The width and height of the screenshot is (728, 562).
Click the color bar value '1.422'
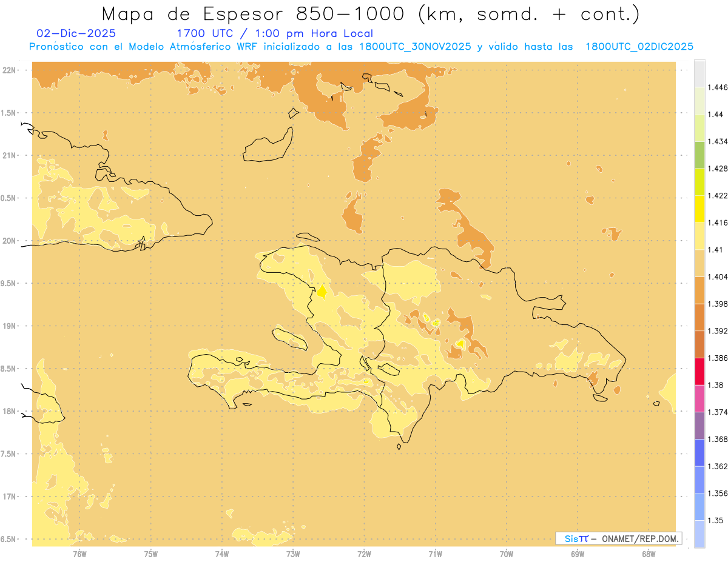(x=718, y=196)
